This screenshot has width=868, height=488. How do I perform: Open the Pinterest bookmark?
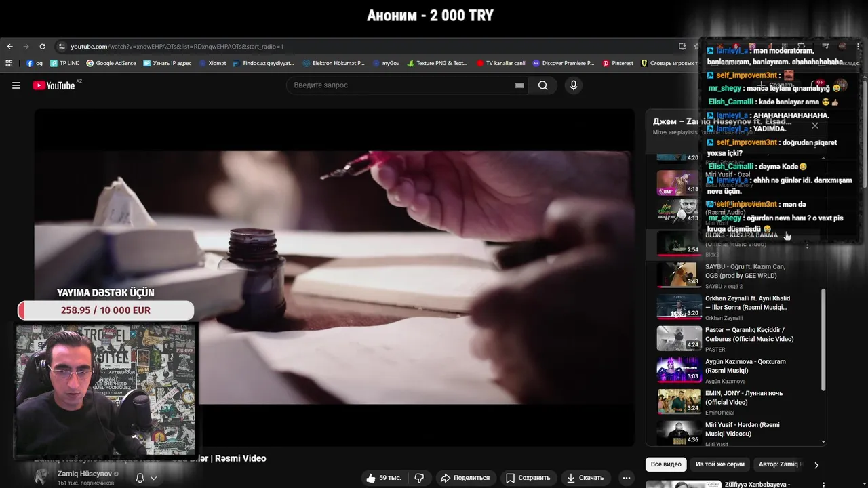618,63
